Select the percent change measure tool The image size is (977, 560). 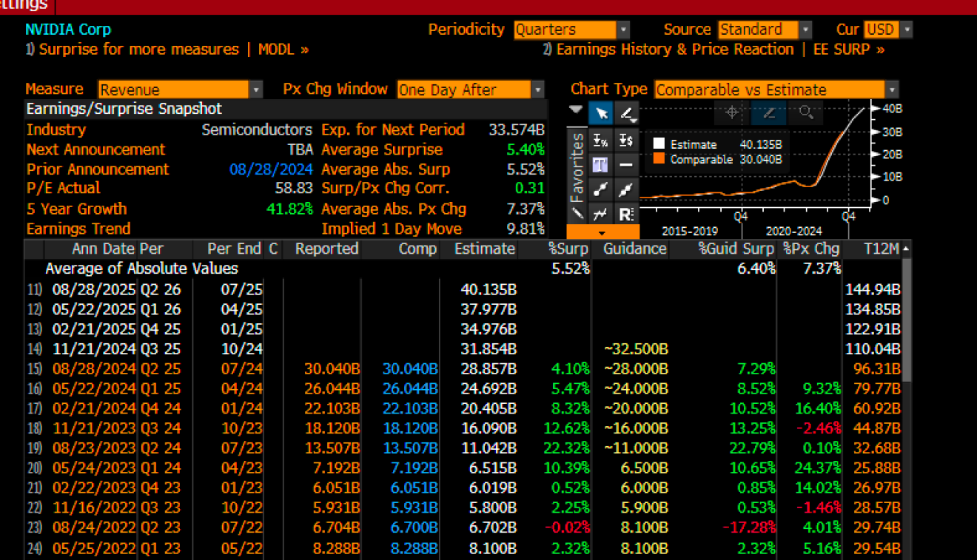tap(601, 139)
